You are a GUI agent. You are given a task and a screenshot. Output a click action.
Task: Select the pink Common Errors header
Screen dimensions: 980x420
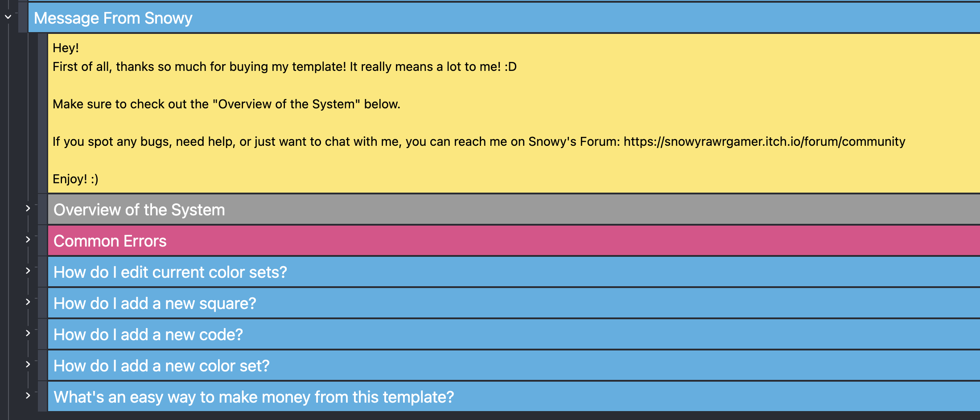pyautogui.click(x=110, y=241)
